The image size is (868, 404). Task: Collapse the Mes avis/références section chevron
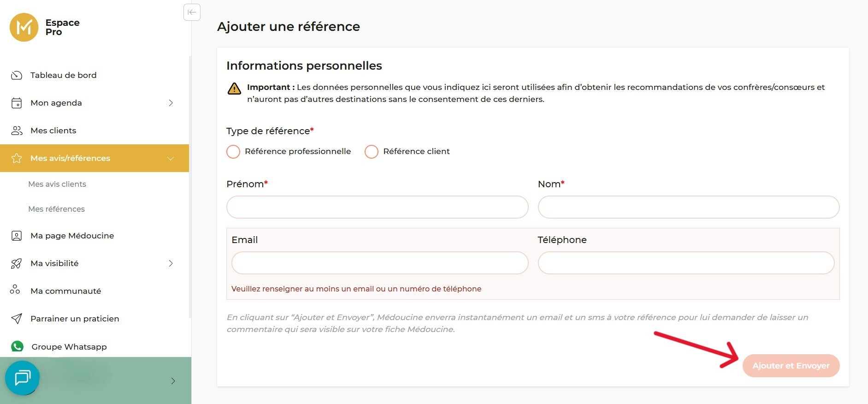click(x=171, y=158)
